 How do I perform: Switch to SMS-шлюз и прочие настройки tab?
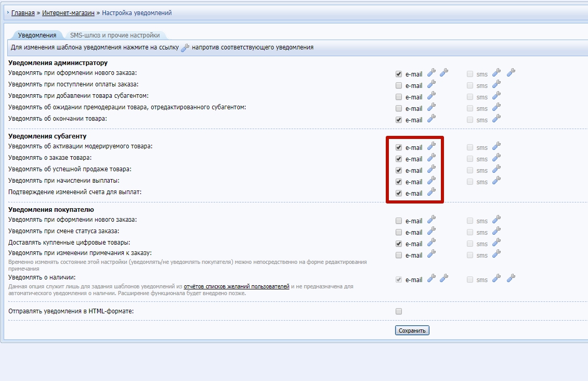pos(115,35)
